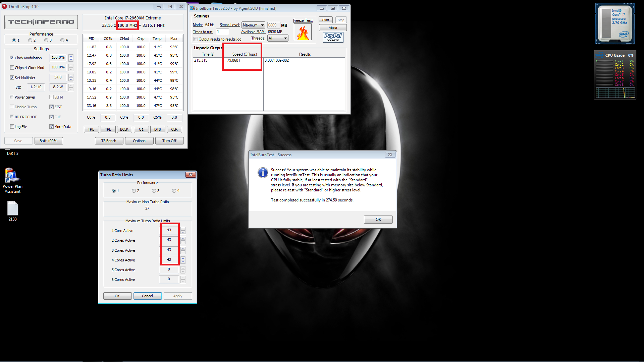Image resolution: width=644 pixels, height=362 pixels.
Task: Increase the Chipset Clock Mod stepper
Action: [x=71, y=66]
